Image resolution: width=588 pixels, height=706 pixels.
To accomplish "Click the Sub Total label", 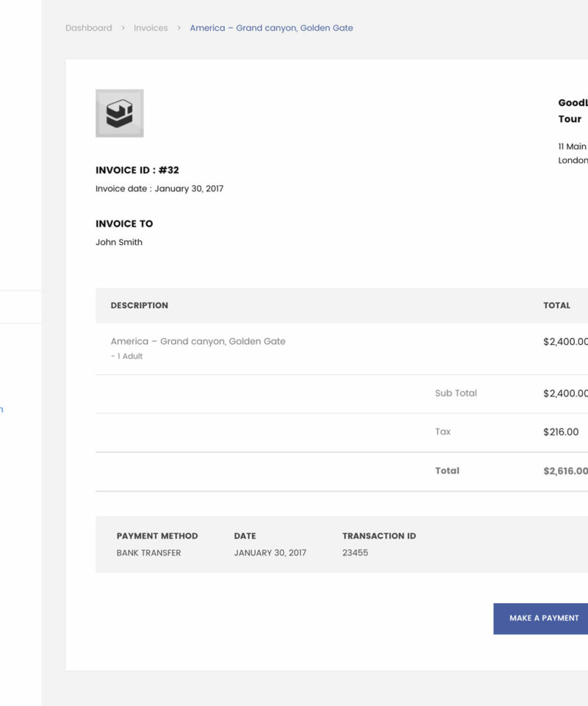I will (x=456, y=393).
